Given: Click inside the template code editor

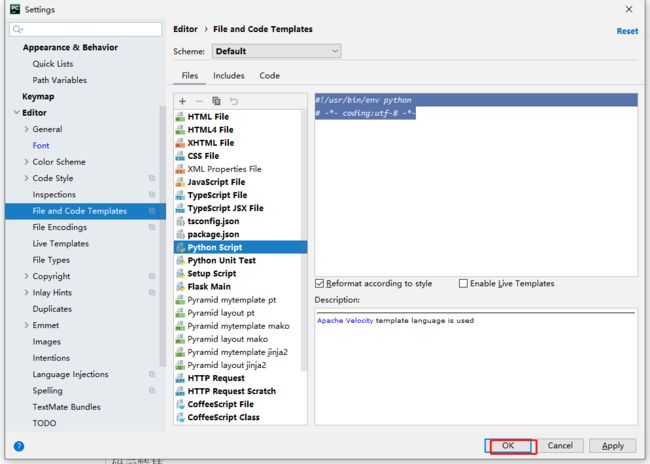Looking at the screenshot, I should pos(476,185).
